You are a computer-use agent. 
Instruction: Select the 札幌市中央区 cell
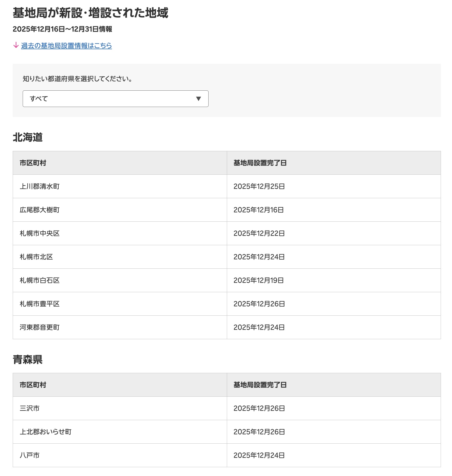point(120,233)
